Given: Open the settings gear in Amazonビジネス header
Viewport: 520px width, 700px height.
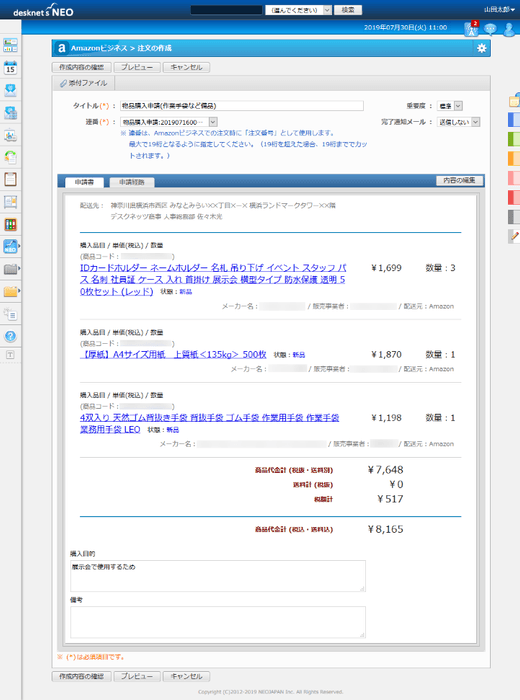Looking at the screenshot, I should click(481, 48).
